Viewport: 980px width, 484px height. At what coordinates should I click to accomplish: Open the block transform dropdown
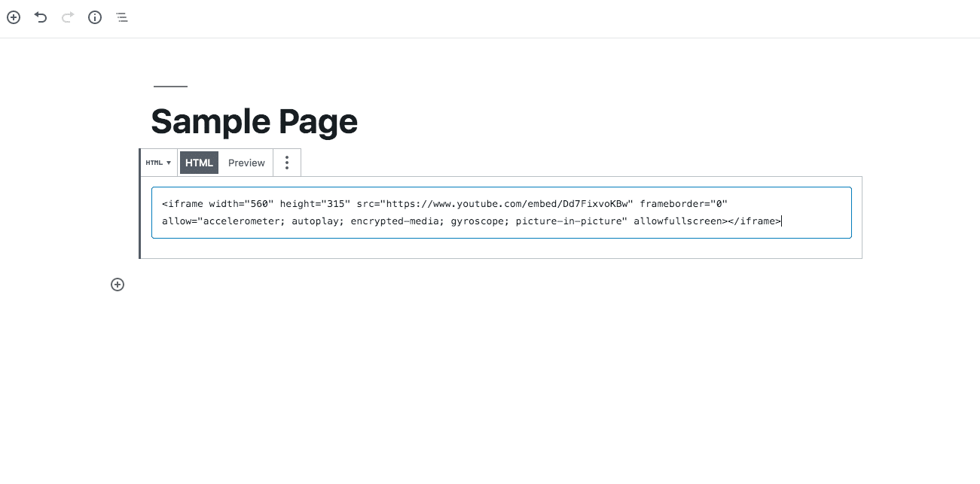tap(158, 162)
